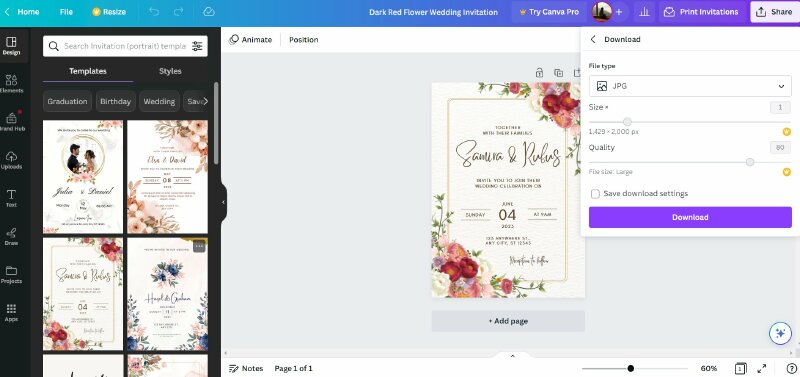Click the design title Dark Red Flower Wedding Invitation
The height and width of the screenshot is (377, 800).
[433, 12]
